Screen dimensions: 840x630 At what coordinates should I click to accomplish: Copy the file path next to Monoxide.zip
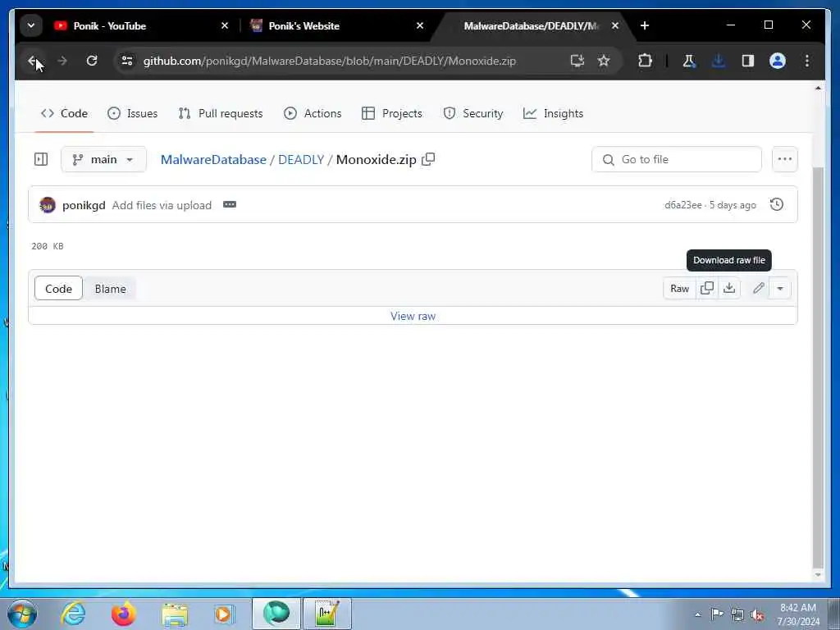tap(428, 159)
